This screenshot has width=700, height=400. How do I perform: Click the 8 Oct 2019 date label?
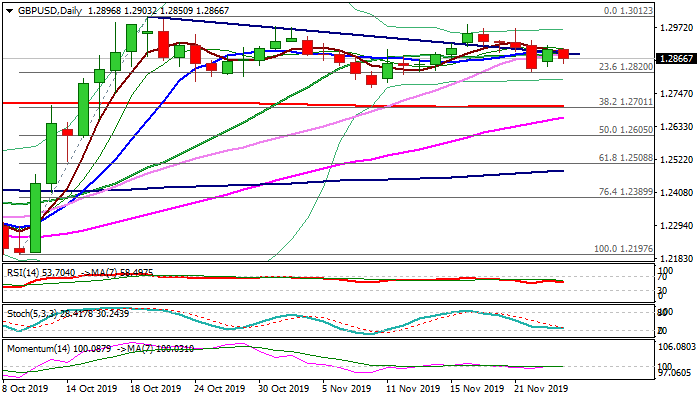pyautogui.click(x=25, y=388)
